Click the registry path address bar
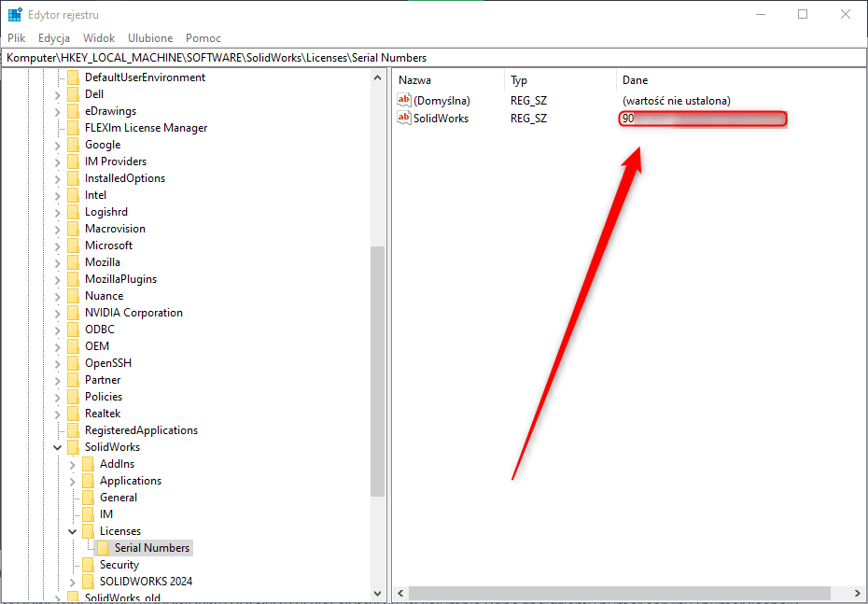The width and height of the screenshot is (868, 604). coord(434,58)
